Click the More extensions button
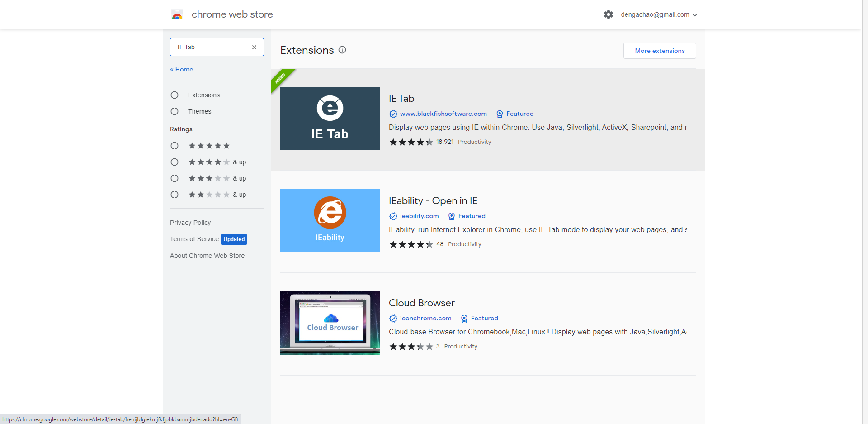 (659, 51)
